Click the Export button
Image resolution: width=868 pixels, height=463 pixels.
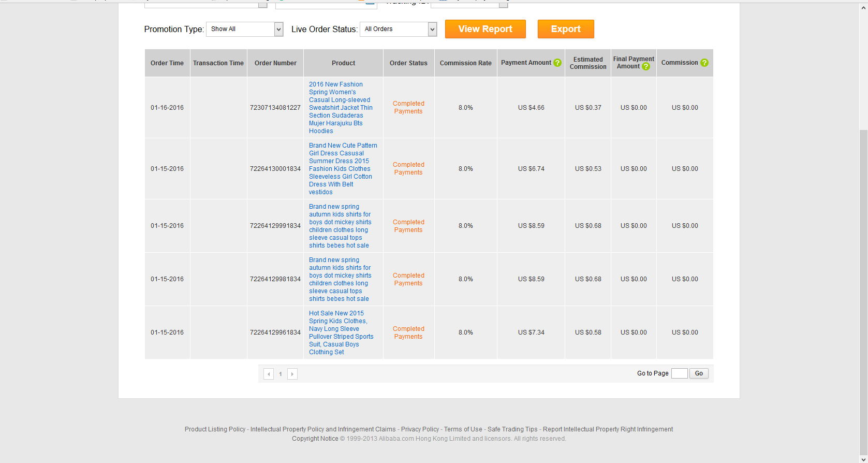coord(565,30)
